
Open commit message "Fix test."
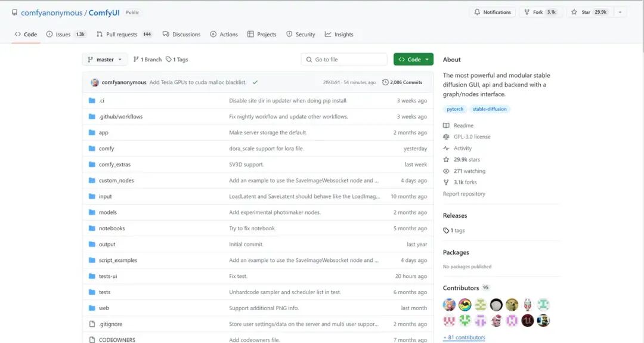238,276
